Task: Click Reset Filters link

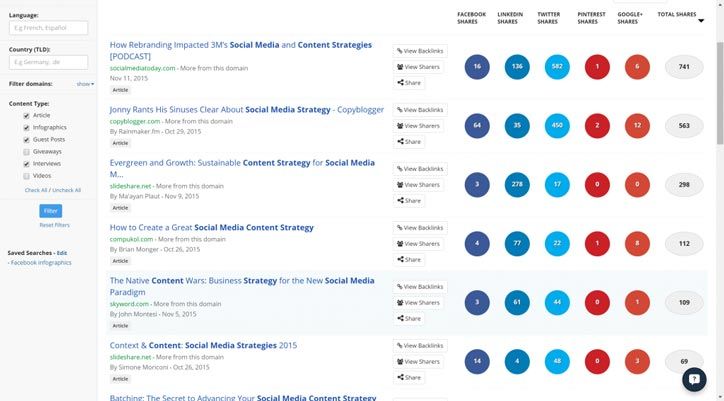Action: (54, 225)
